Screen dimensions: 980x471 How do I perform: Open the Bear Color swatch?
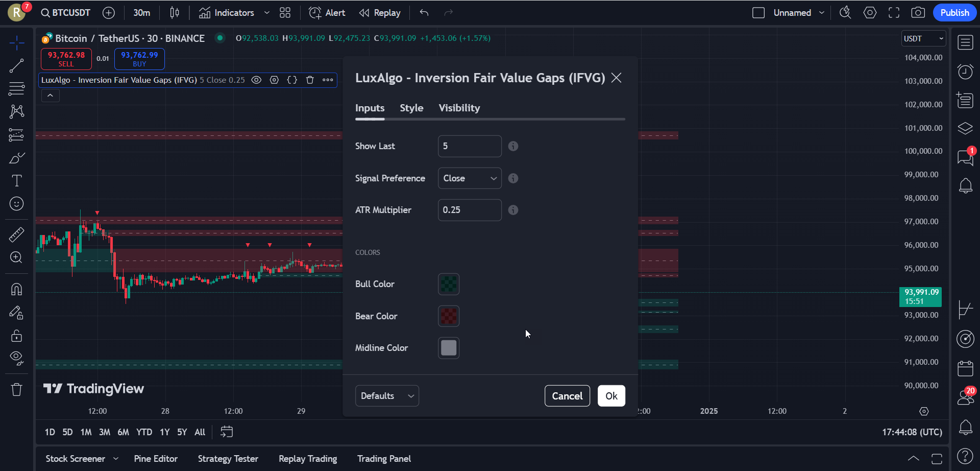coord(449,316)
